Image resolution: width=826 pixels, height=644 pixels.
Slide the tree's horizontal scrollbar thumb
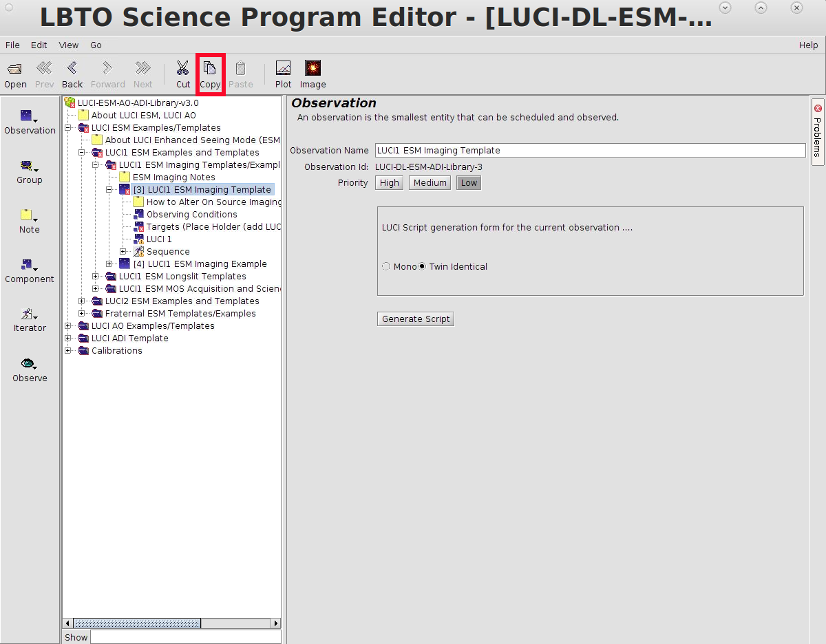pyautogui.click(x=137, y=623)
